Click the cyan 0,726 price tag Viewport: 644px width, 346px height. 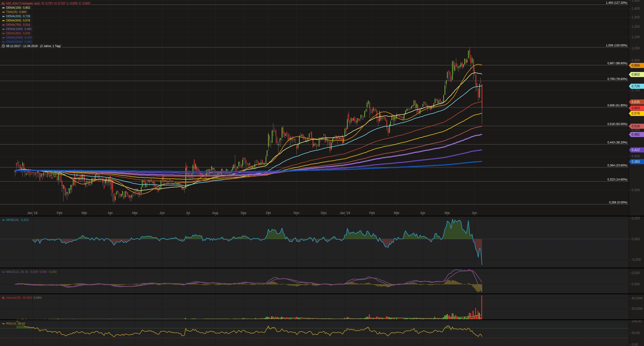point(636,86)
